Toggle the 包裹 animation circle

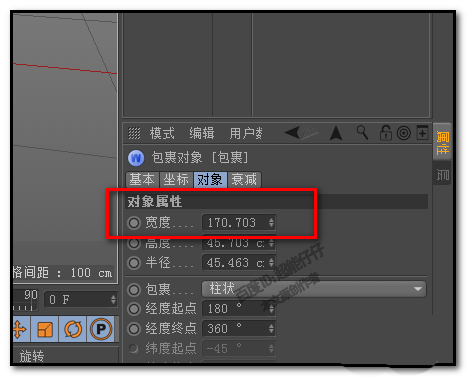(x=134, y=290)
